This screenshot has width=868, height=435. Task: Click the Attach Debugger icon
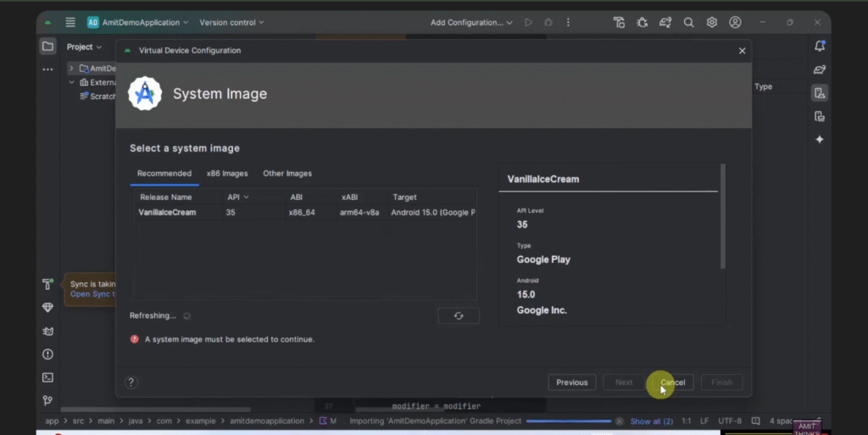pos(643,22)
